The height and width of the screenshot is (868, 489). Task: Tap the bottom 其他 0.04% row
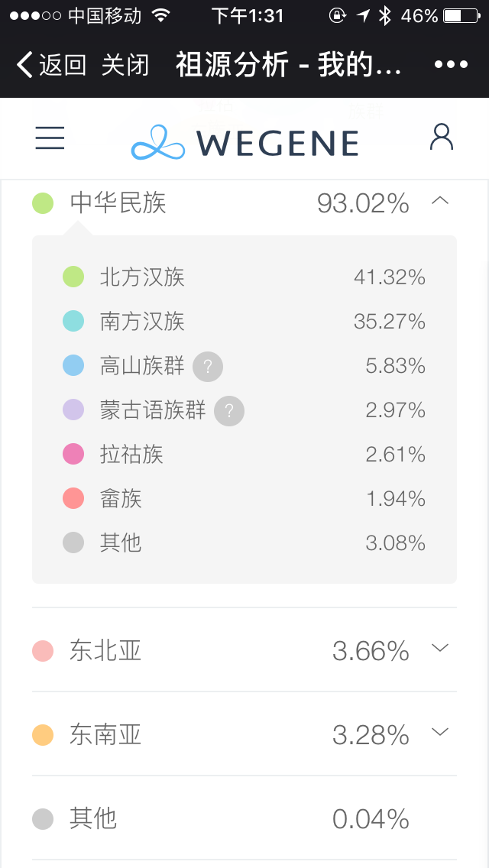pos(244,818)
